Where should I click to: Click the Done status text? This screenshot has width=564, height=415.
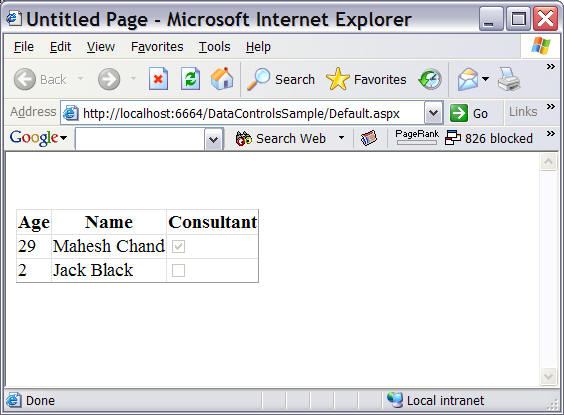(40, 401)
